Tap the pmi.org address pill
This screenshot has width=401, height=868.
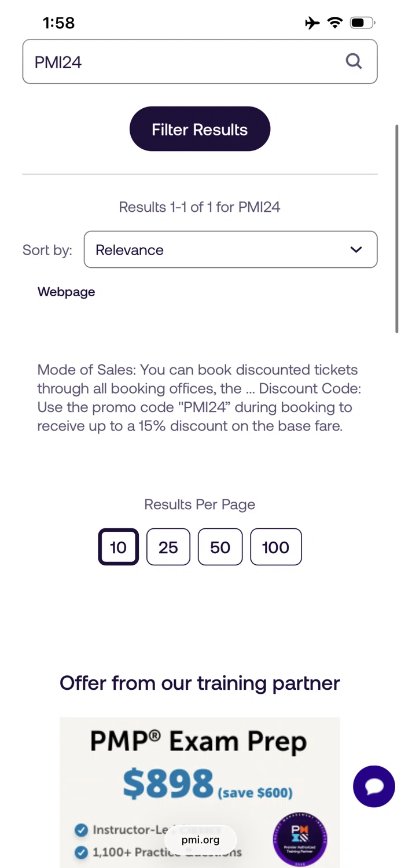(x=200, y=840)
